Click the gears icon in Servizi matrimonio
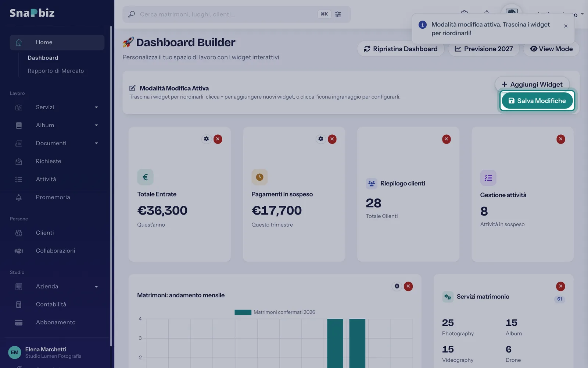This screenshot has width=588, height=368. coord(448,297)
